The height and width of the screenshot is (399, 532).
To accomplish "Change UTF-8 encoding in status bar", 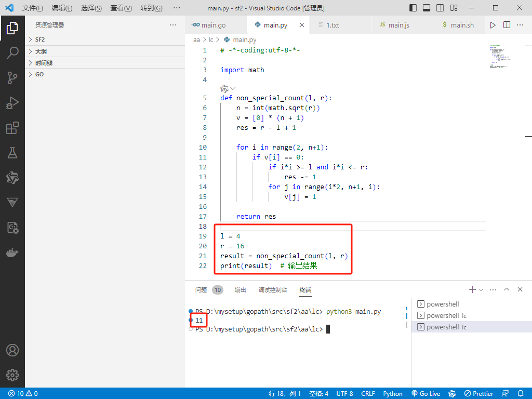I will tap(345, 394).
